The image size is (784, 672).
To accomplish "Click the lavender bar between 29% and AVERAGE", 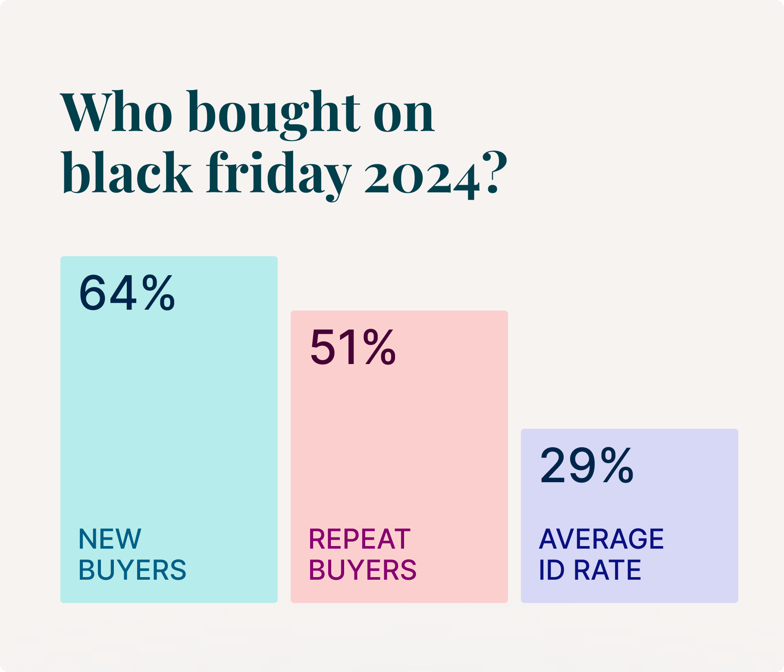I will 630,505.
